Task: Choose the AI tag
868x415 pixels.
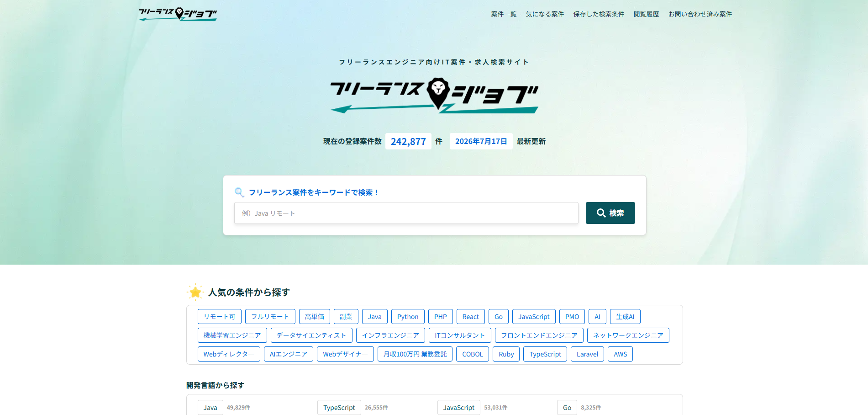Action: pyautogui.click(x=598, y=317)
